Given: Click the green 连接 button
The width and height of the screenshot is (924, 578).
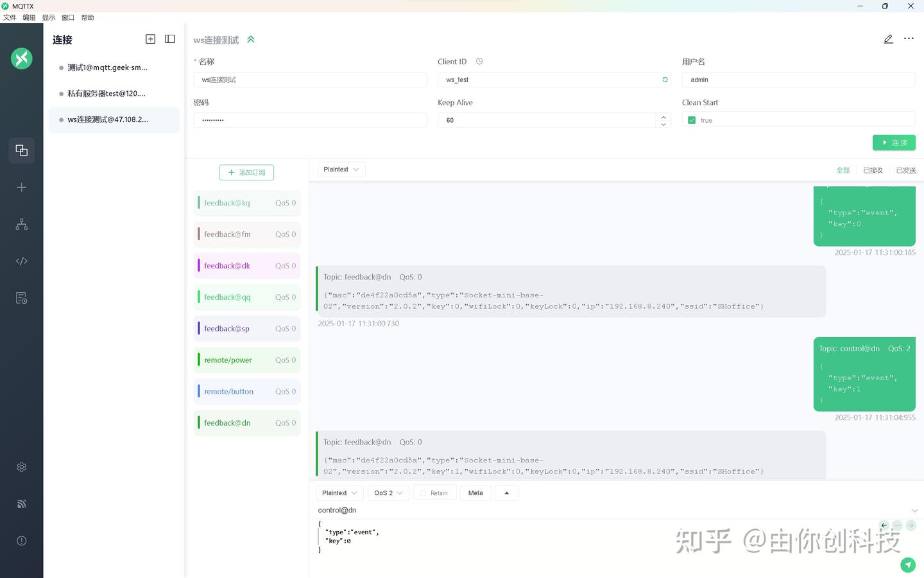Looking at the screenshot, I should [894, 142].
